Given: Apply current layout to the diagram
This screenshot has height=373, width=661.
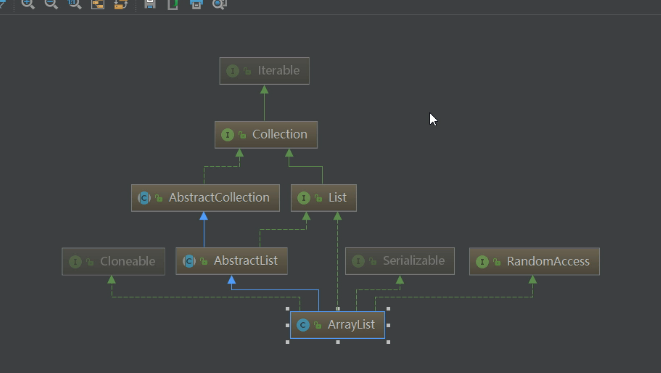Looking at the screenshot, I should coord(121,4).
